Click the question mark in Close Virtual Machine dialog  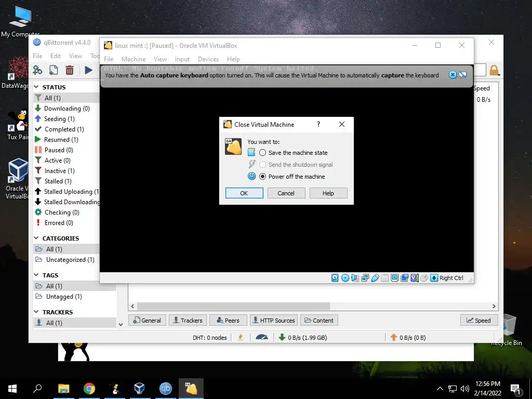(x=318, y=124)
